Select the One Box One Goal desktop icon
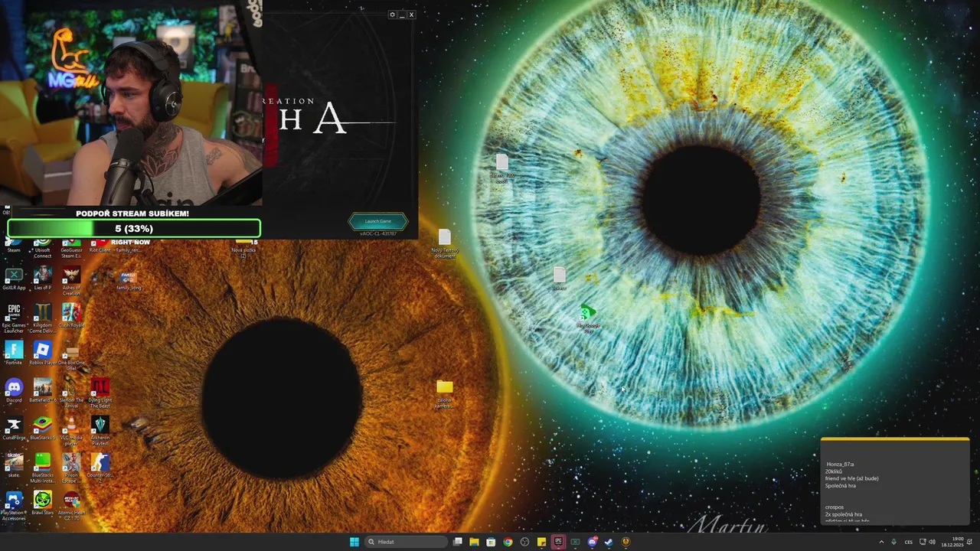Screen dimensions: 980x551 [x=71, y=357]
